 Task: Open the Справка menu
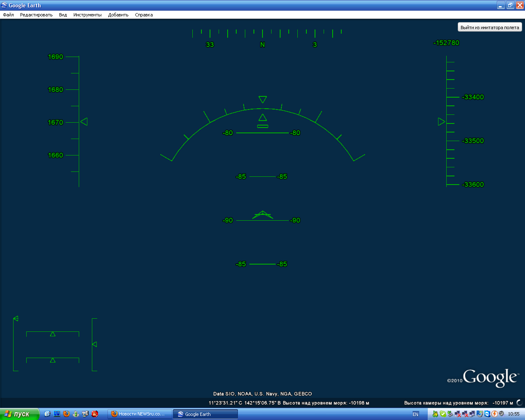[x=144, y=15]
